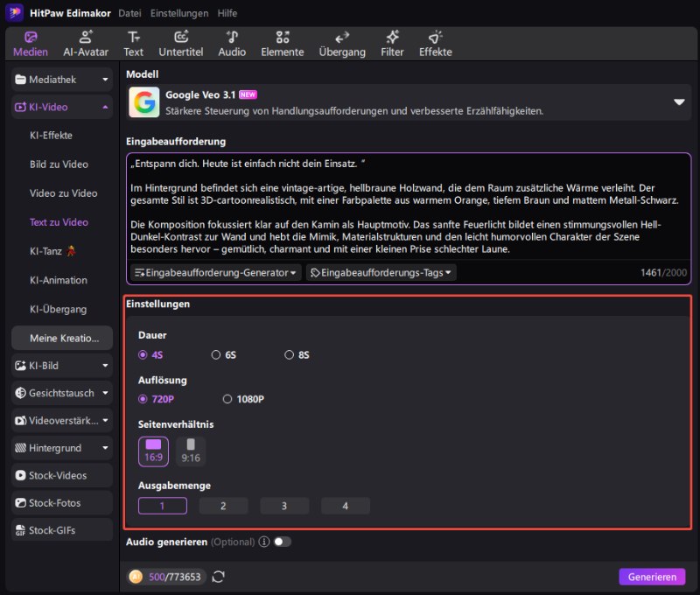The height and width of the screenshot is (595, 700).
Task: Click the Generieren button
Action: (652, 577)
